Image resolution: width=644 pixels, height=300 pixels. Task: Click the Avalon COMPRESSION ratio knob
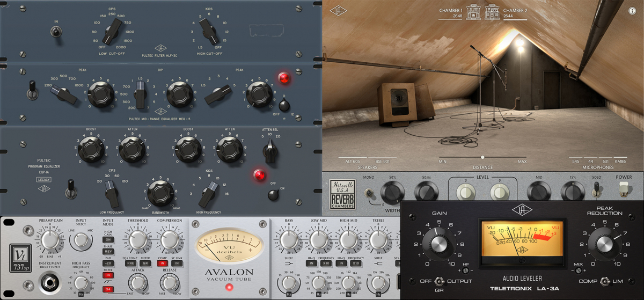tap(169, 239)
